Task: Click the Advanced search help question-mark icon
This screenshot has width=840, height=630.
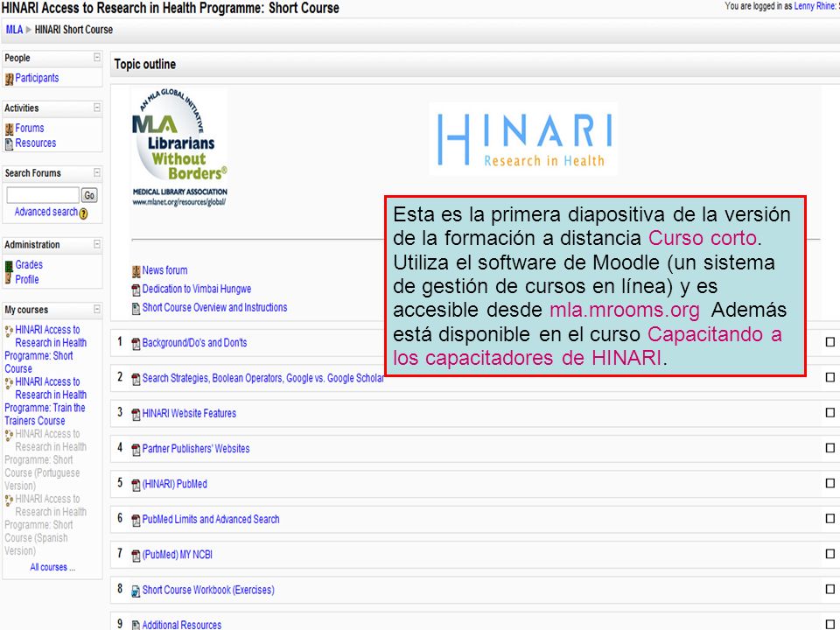Action: 84,213
